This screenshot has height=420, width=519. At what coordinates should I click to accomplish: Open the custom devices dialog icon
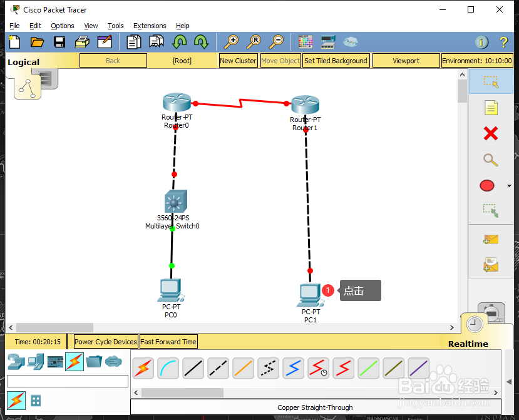point(328,42)
